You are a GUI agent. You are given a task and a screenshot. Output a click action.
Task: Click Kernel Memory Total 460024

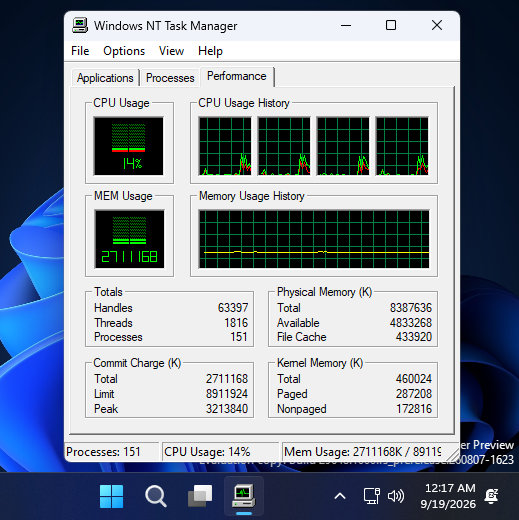414,379
